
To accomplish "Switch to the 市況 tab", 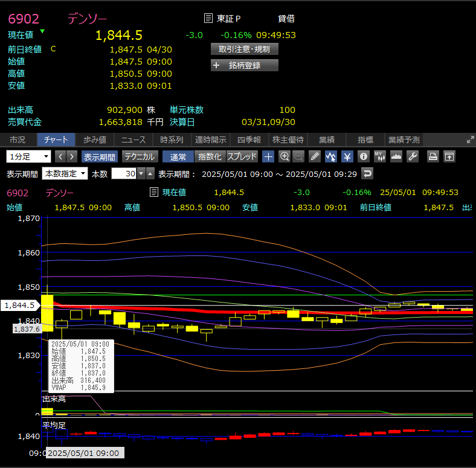I will pos(18,139).
